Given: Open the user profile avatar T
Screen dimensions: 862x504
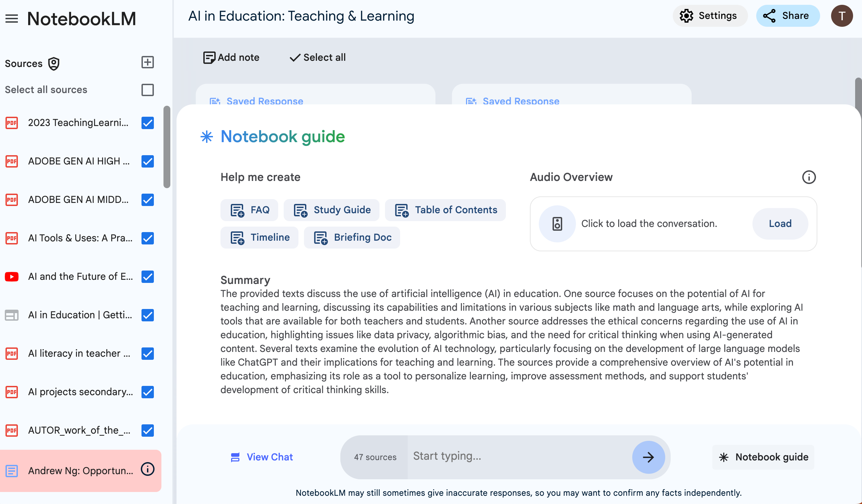Looking at the screenshot, I should click(842, 16).
